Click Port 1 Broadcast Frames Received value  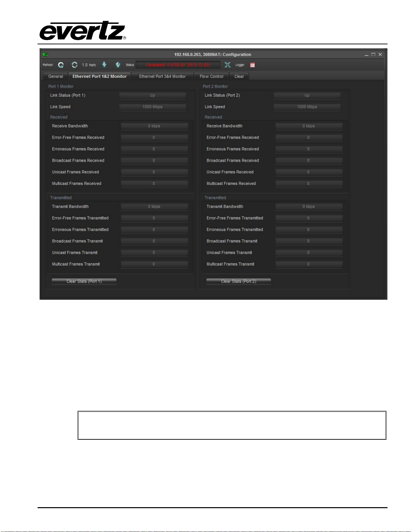tap(154, 160)
